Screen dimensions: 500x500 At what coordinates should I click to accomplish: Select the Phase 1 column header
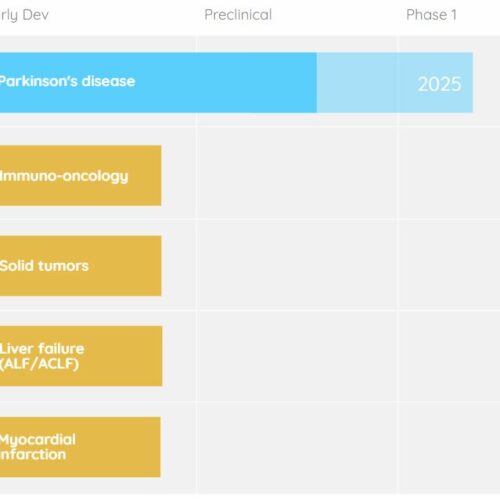[431, 15]
